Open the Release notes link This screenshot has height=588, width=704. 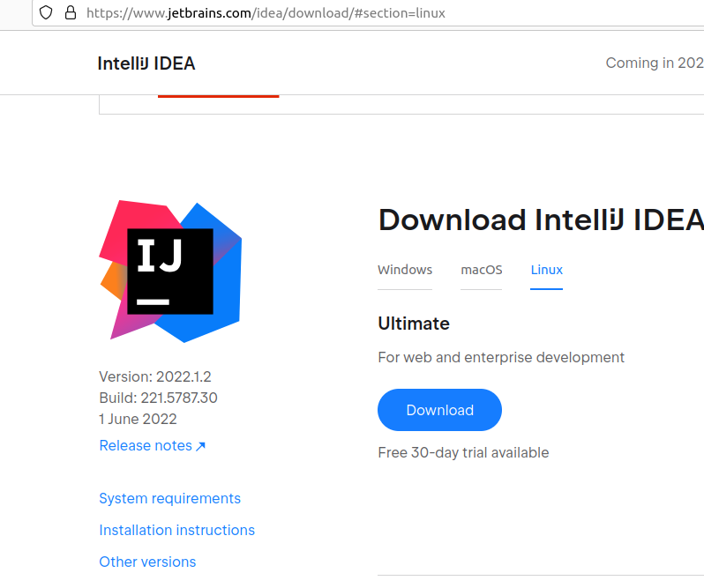click(146, 446)
